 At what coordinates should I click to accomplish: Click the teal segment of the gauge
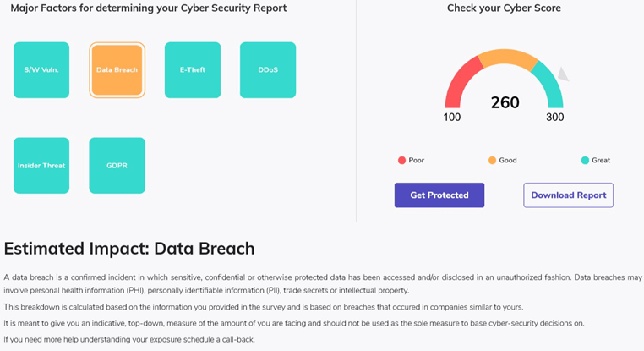point(551,86)
